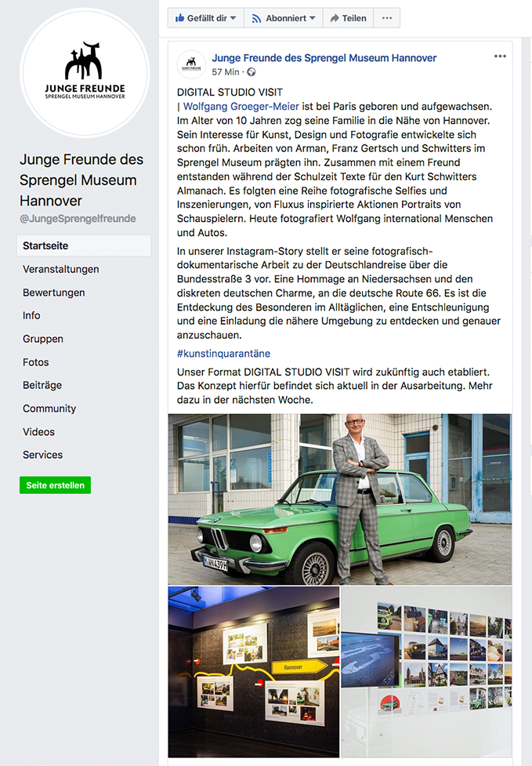The height and width of the screenshot is (766, 532).
Task: Click the share arrow icon next to Teilen
Action: [x=335, y=19]
